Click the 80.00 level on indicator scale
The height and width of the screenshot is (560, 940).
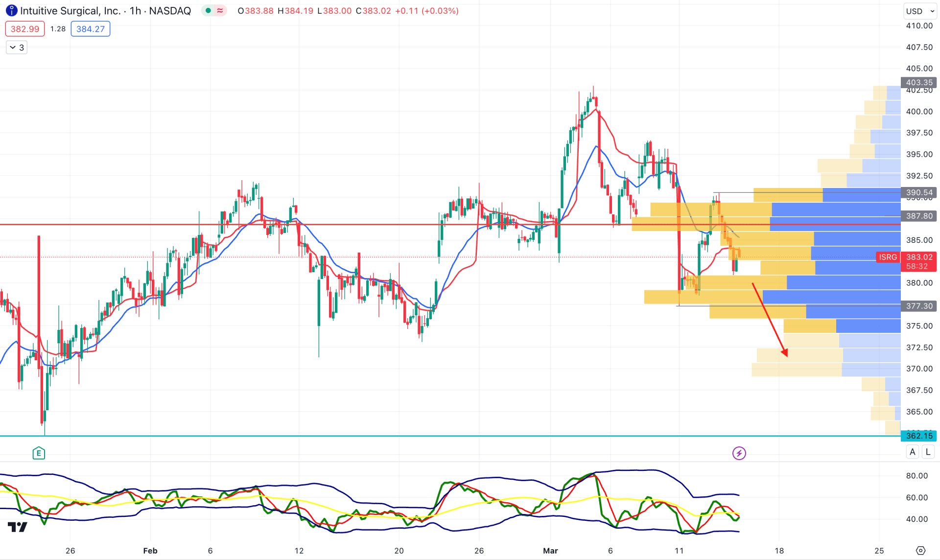(x=916, y=476)
